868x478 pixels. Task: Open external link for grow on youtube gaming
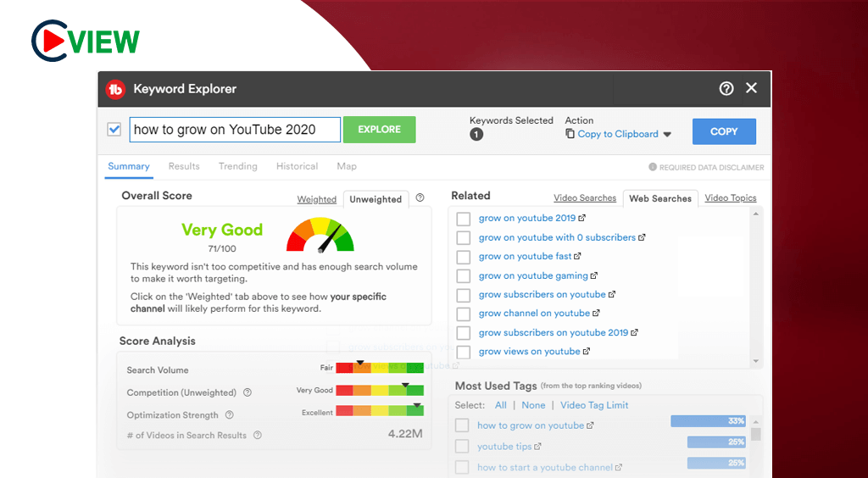click(594, 275)
